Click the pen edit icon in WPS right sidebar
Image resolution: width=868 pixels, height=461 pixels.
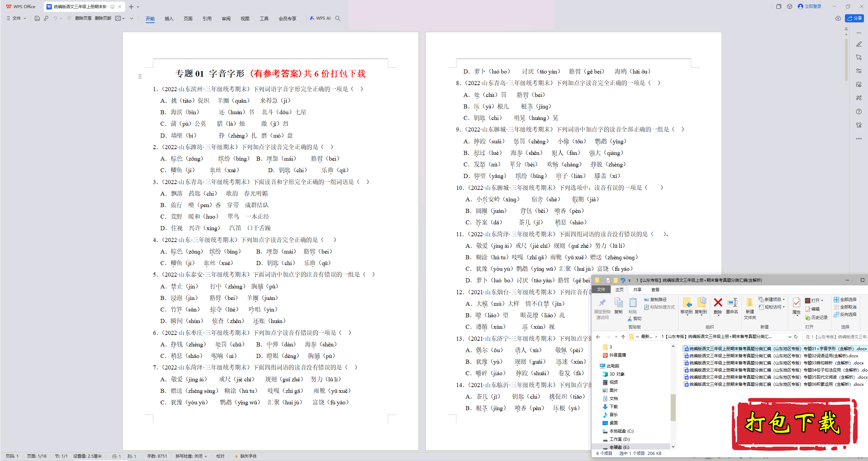tap(859, 44)
